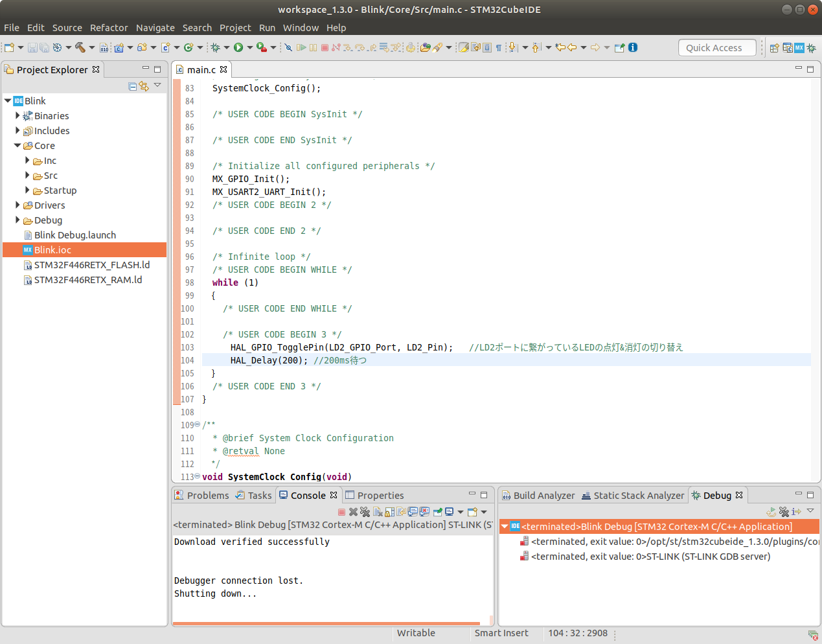Screen dimensions: 822x644
Task: Open Project Explorer view menu triangle
Action: (x=157, y=86)
